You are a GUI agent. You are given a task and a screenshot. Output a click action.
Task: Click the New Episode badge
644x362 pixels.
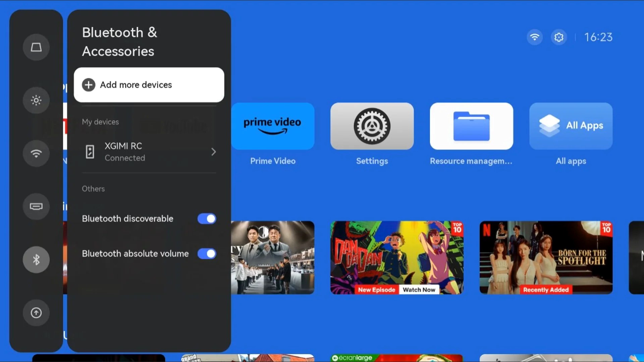(x=377, y=290)
